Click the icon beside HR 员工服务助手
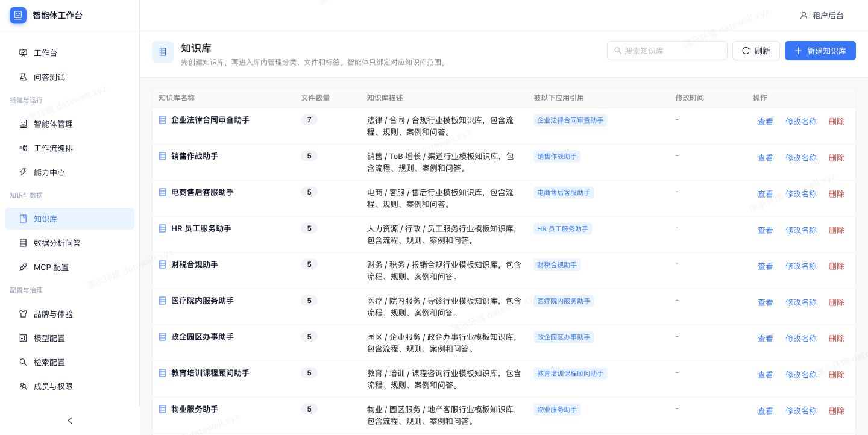This screenshot has height=435, width=868. pyautogui.click(x=162, y=228)
